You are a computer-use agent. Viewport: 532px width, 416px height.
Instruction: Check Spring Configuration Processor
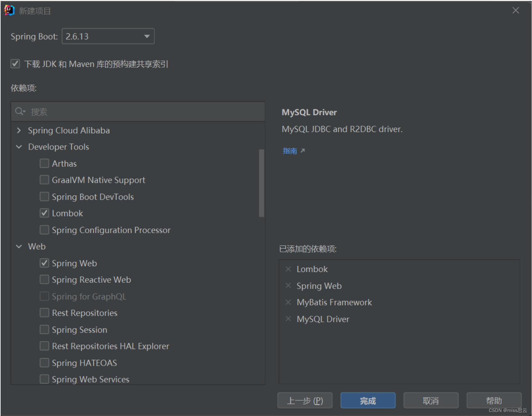pyautogui.click(x=44, y=230)
